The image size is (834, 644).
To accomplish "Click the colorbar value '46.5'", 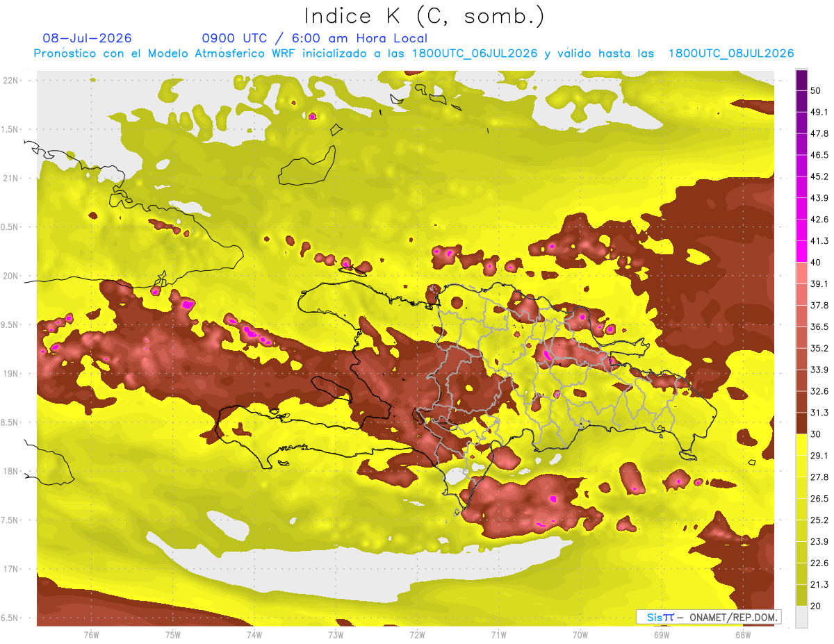I will pyautogui.click(x=819, y=155).
